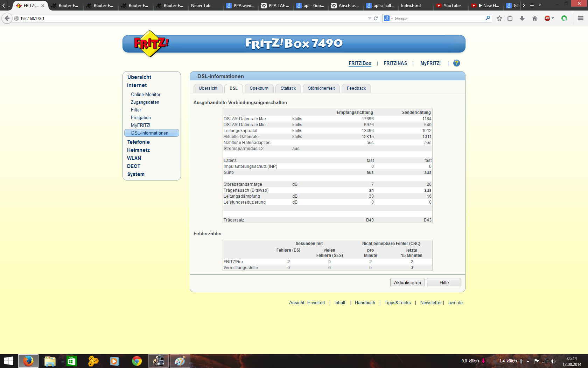Click the Firefox taskbar icon
Screen dimensions: 588x368
click(x=28, y=361)
